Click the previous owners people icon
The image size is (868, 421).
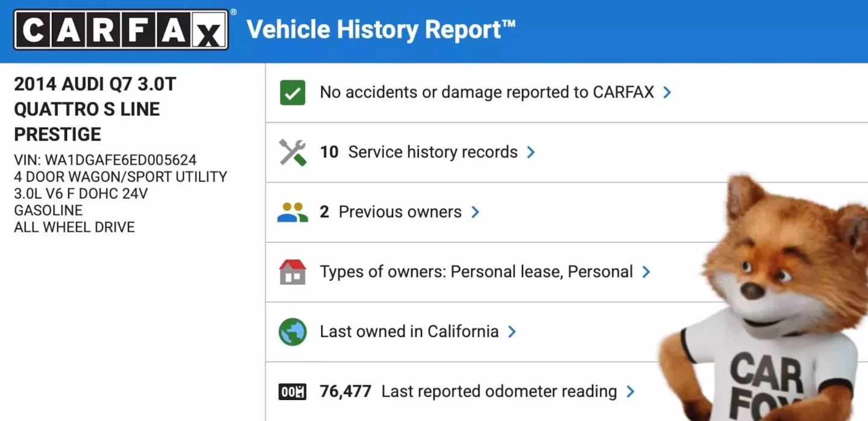click(x=293, y=212)
